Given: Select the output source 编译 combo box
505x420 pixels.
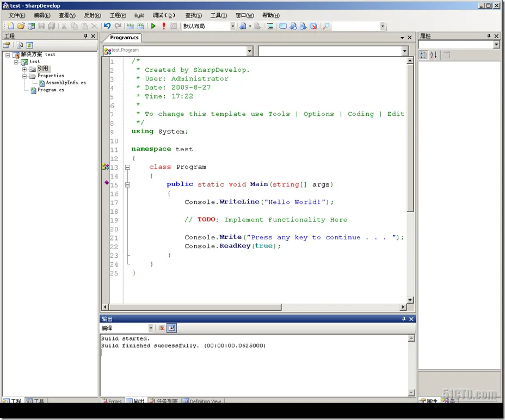Looking at the screenshot, I should (x=127, y=328).
